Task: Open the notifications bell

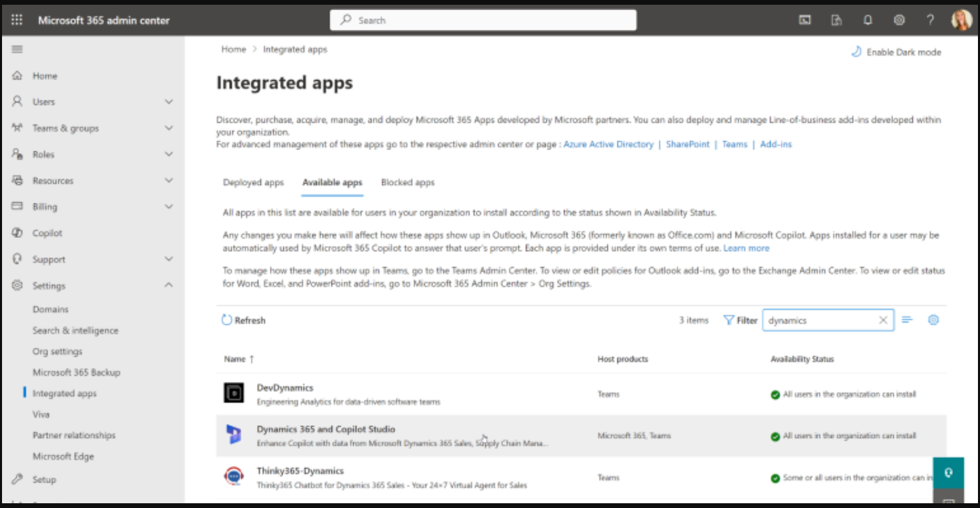Action: tap(867, 20)
